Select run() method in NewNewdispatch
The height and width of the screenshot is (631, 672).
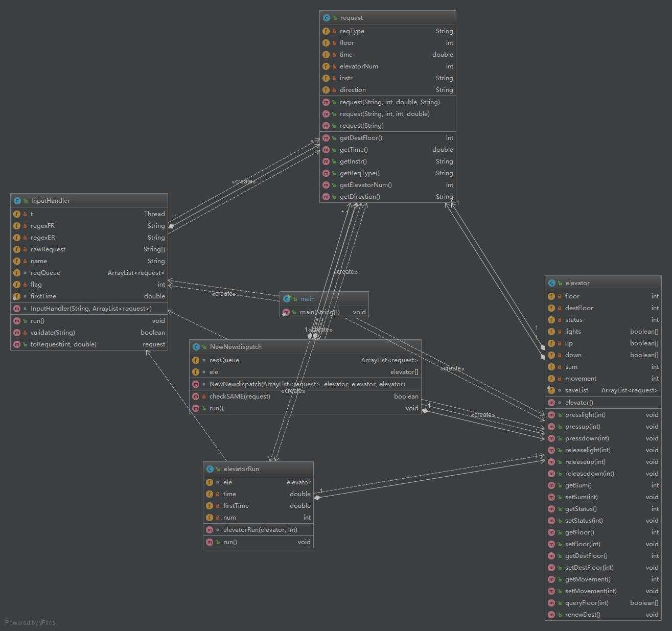305,408
